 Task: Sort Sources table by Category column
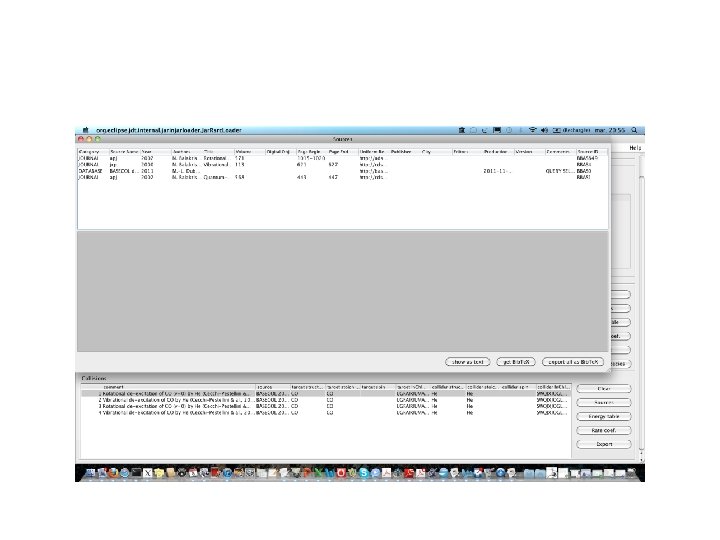pos(93,152)
